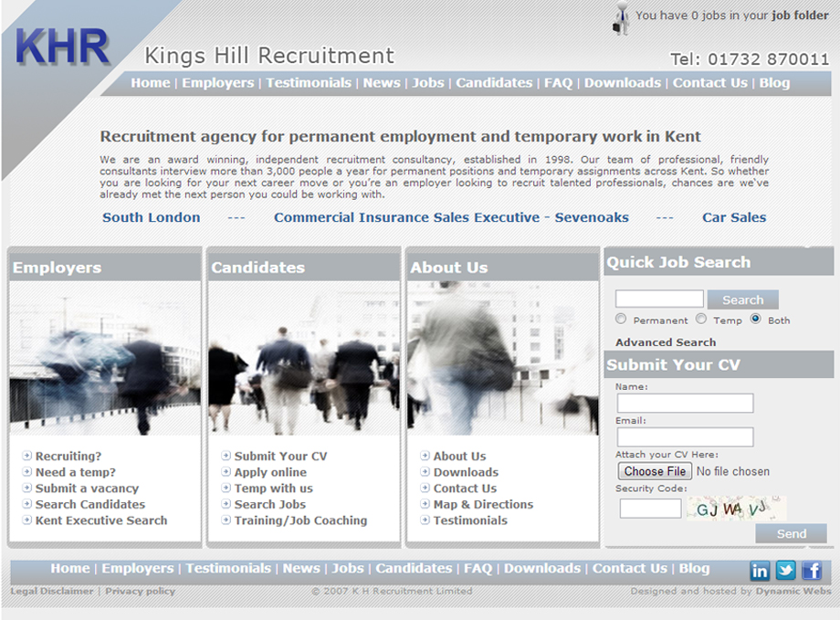Open the LinkedIn icon in footer
The height and width of the screenshot is (620, 840).
coord(759,571)
